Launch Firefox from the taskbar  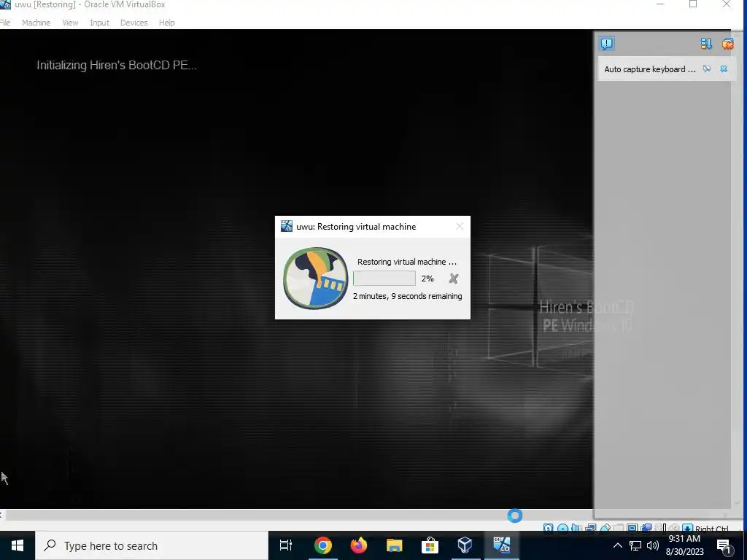point(358,545)
